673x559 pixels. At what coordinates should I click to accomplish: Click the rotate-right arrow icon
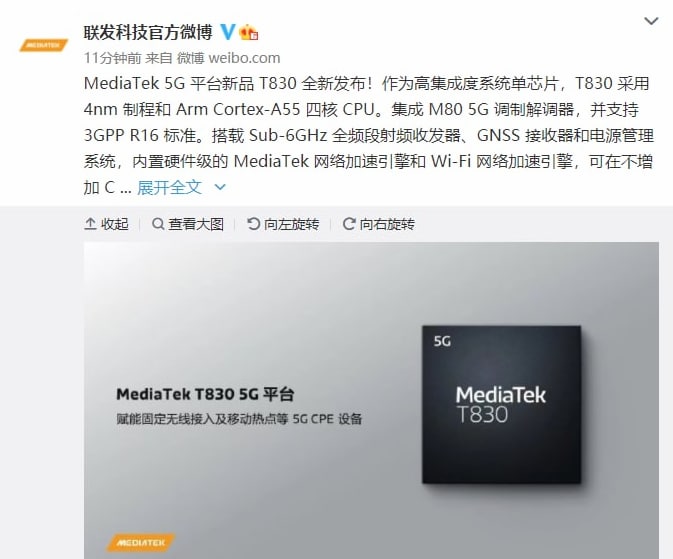coord(349,224)
